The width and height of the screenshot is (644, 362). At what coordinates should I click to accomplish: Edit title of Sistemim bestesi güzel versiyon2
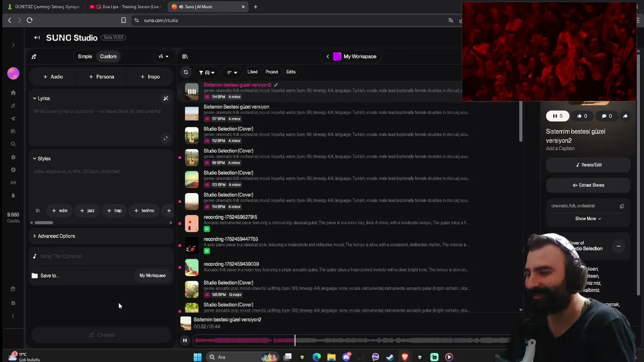click(x=276, y=85)
